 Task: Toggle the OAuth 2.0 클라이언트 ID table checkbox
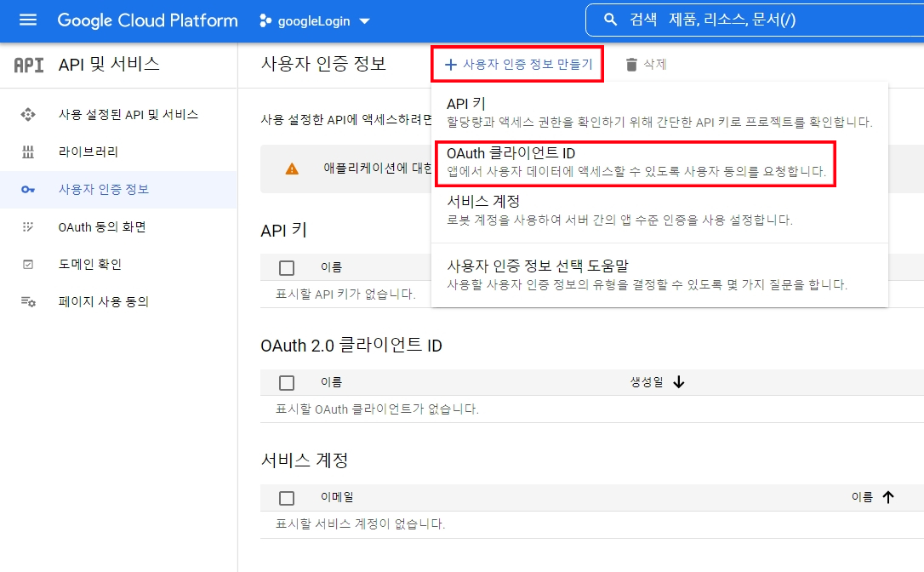287,383
